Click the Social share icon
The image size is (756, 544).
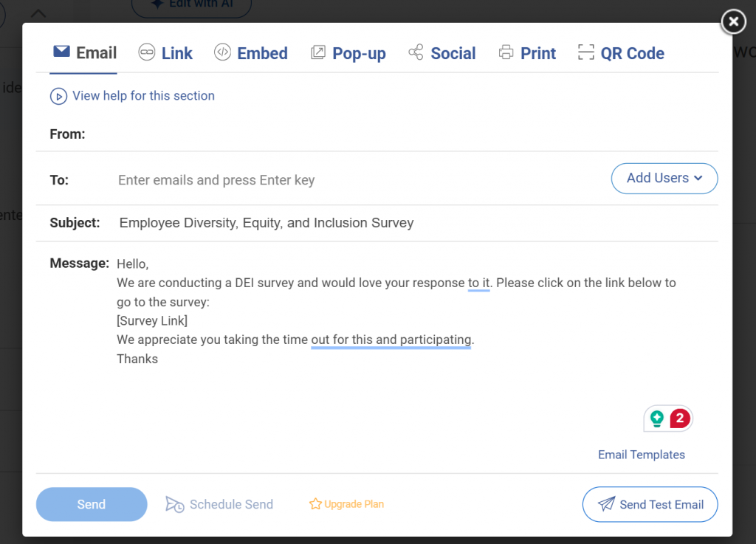click(x=416, y=52)
